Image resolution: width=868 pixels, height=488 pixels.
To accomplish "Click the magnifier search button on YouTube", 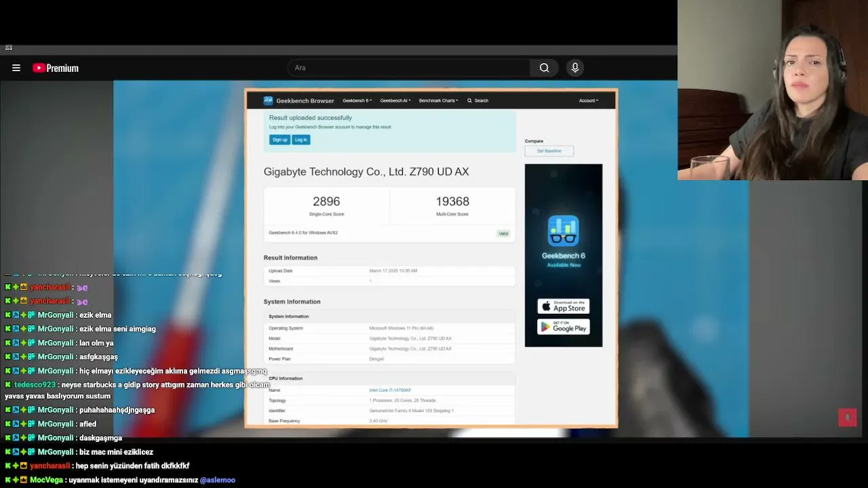I will click(544, 68).
